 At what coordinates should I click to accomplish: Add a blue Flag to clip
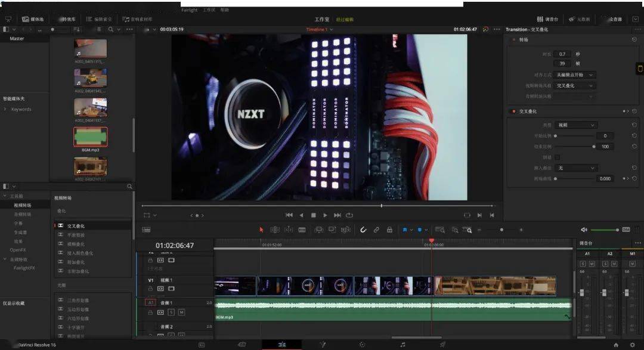pyautogui.click(x=404, y=230)
